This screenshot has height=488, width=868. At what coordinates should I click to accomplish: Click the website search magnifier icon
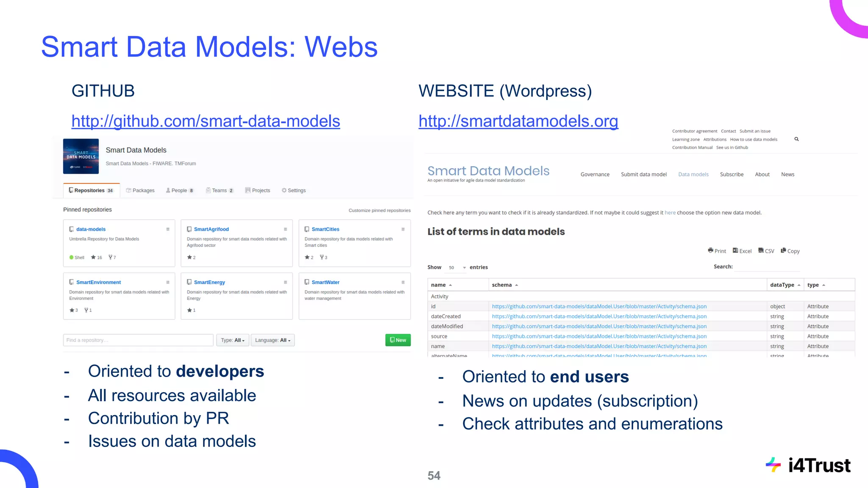point(796,139)
